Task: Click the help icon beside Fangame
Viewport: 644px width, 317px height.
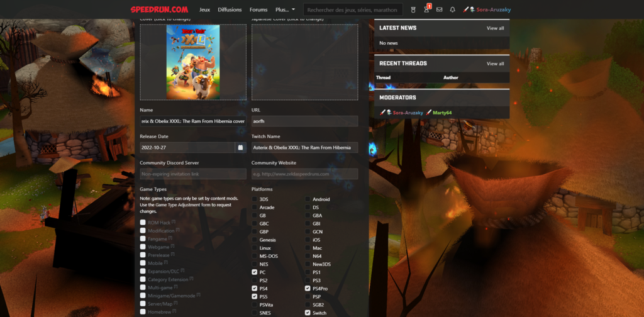Action: [170, 238]
